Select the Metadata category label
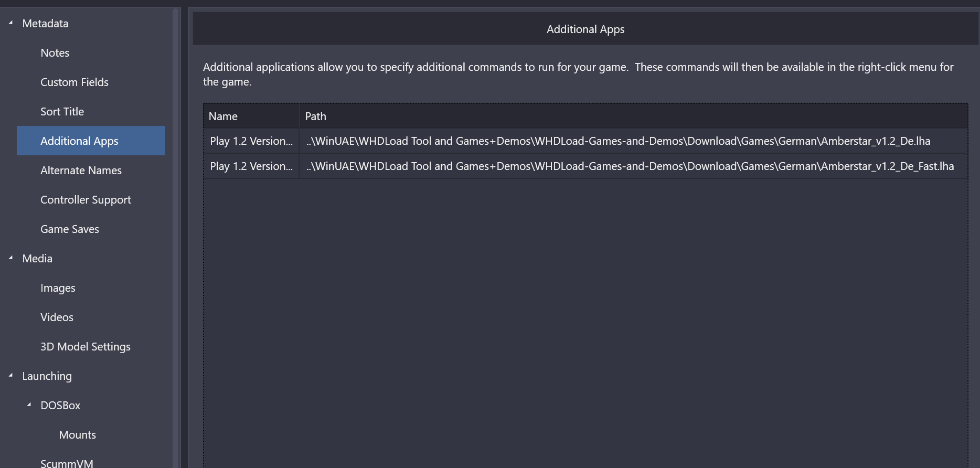The image size is (980, 468). point(46,23)
